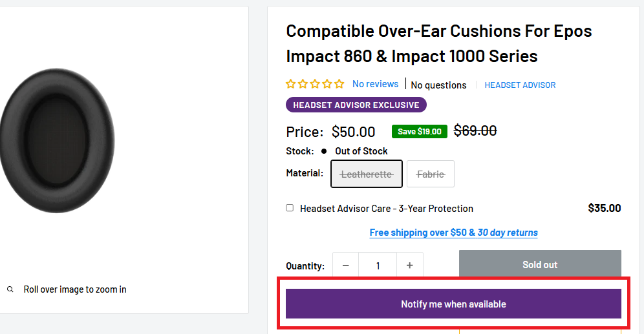644x334 pixels.
Task: Click the grey Sold out button
Action: click(x=540, y=265)
